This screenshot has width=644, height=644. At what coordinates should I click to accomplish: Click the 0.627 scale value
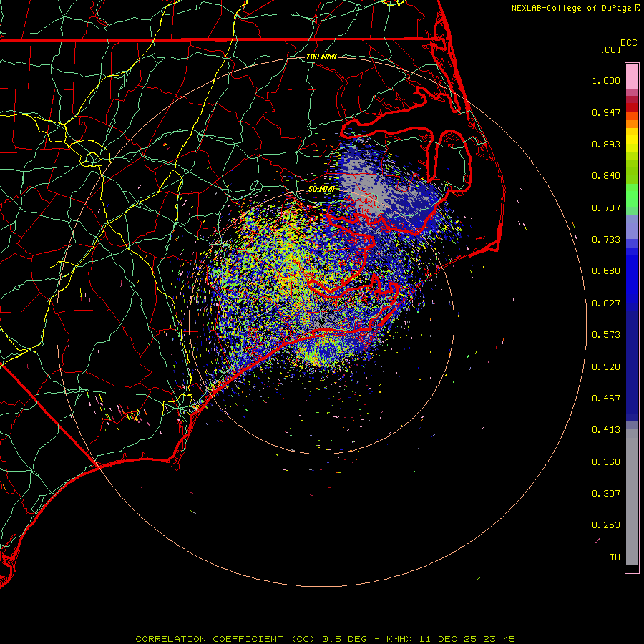point(606,303)
